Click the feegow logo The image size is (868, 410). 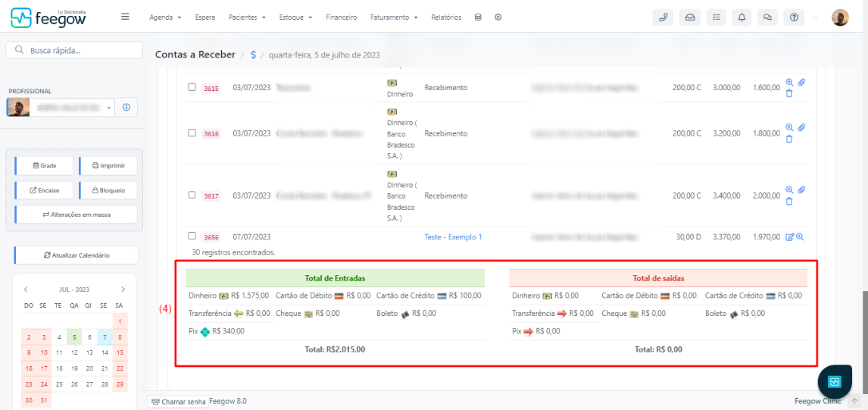(x=48, y=17)
